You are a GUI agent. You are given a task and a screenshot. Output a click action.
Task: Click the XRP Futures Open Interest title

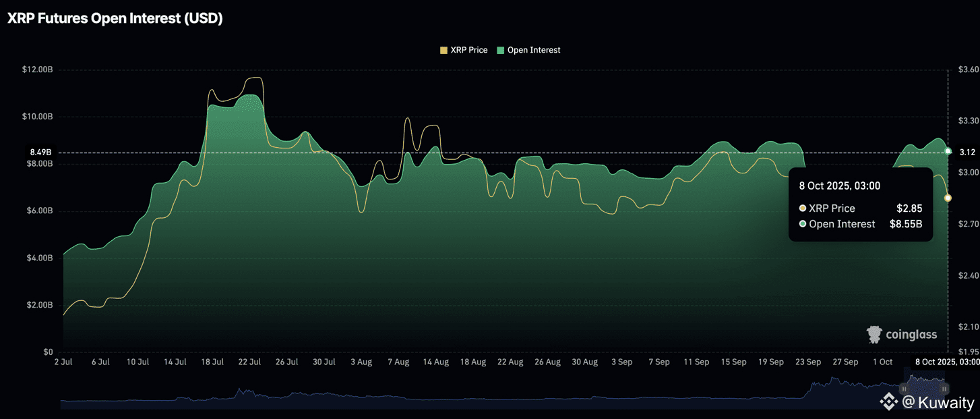click(x=115, y=19)
